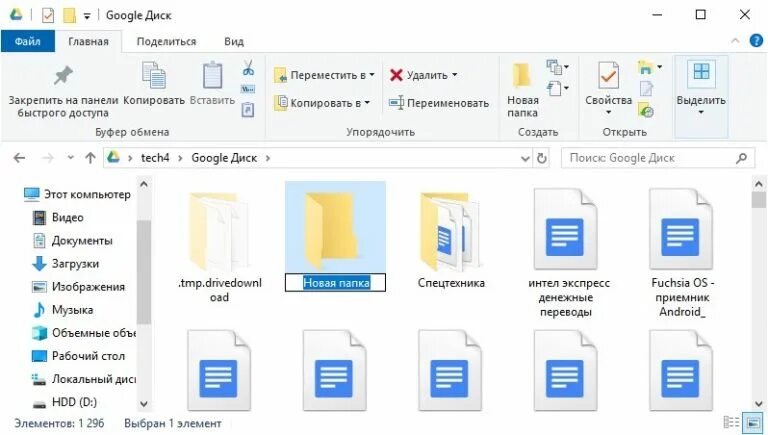Switch to details view icon in status bar
This screenshot has height=435, width=768.
(x=731, y=422)
